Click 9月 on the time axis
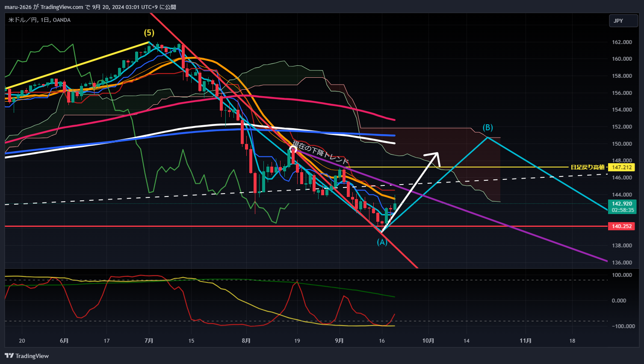 point(339,341)
